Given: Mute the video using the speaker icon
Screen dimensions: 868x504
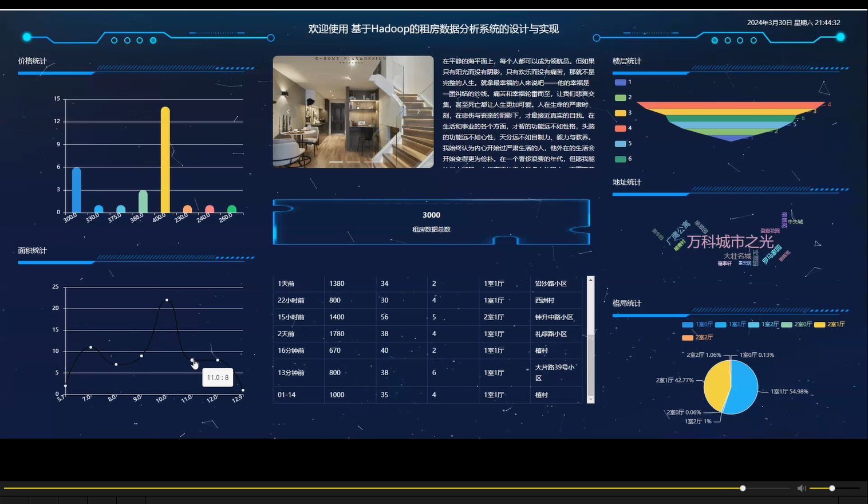Looking at the screenshot, I should click(x=802, y=488).
